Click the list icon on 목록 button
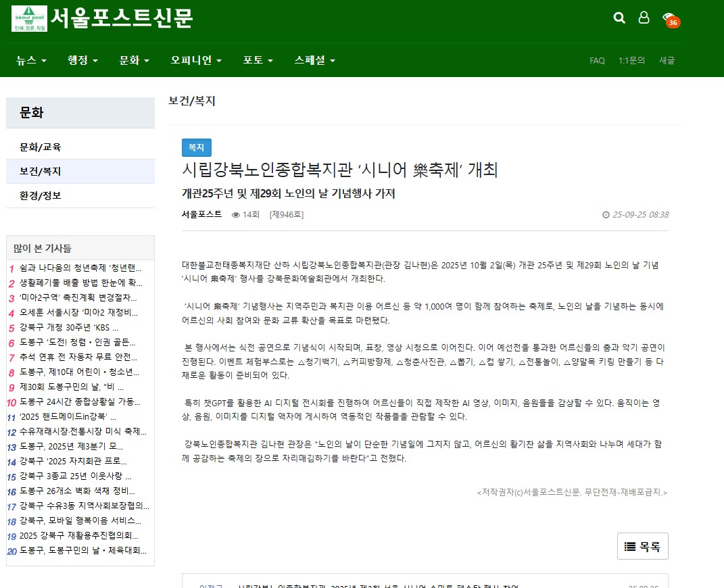Screen dimensions: 724x588 tap(630, 547)
